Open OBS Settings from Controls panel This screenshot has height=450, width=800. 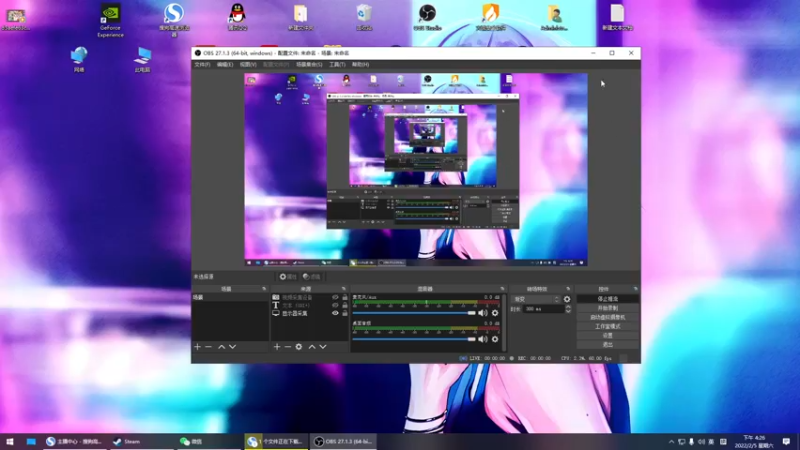pos(608,336)
